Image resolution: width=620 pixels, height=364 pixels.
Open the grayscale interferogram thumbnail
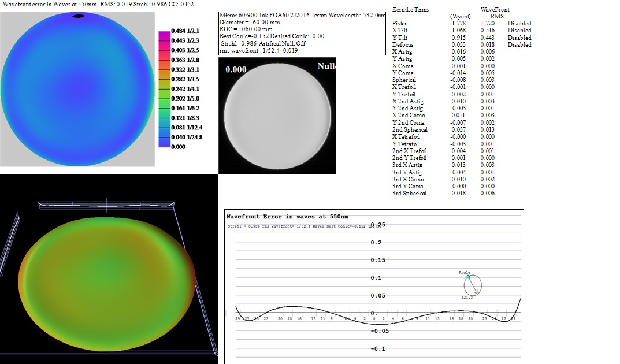(277, 115)
